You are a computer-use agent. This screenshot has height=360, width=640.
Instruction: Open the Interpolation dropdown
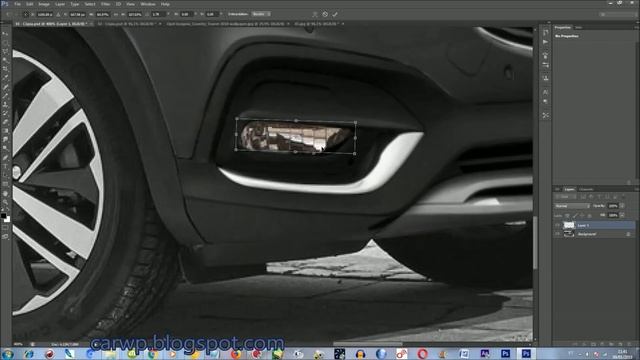261,14
